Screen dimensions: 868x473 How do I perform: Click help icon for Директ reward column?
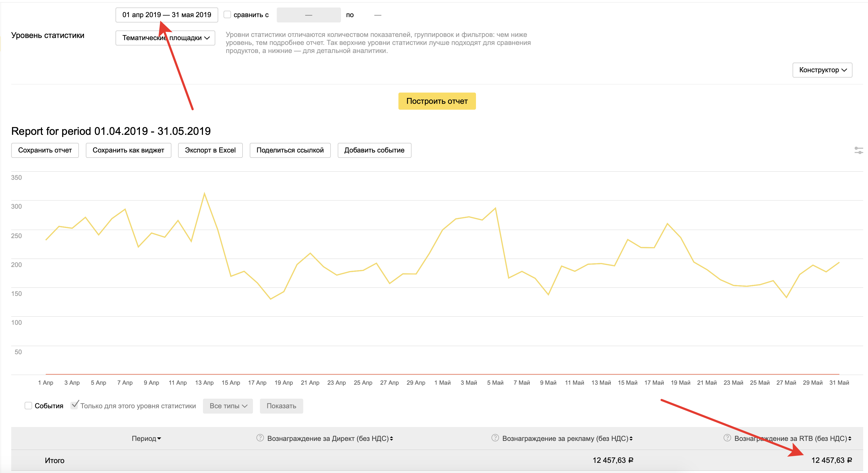(x=260, y=438)
